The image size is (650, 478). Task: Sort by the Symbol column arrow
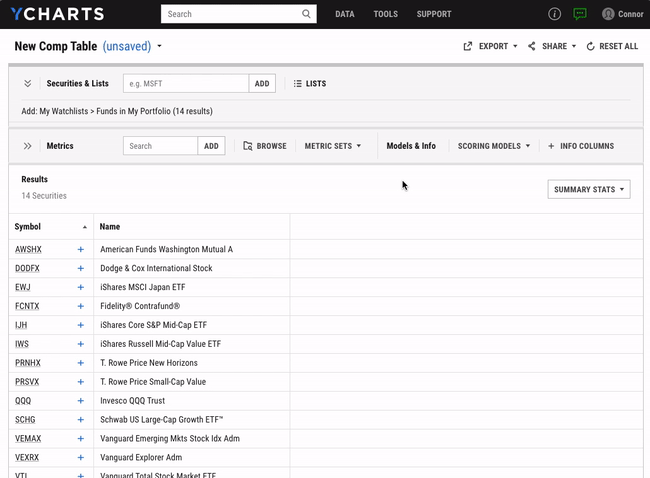(85, 227)
